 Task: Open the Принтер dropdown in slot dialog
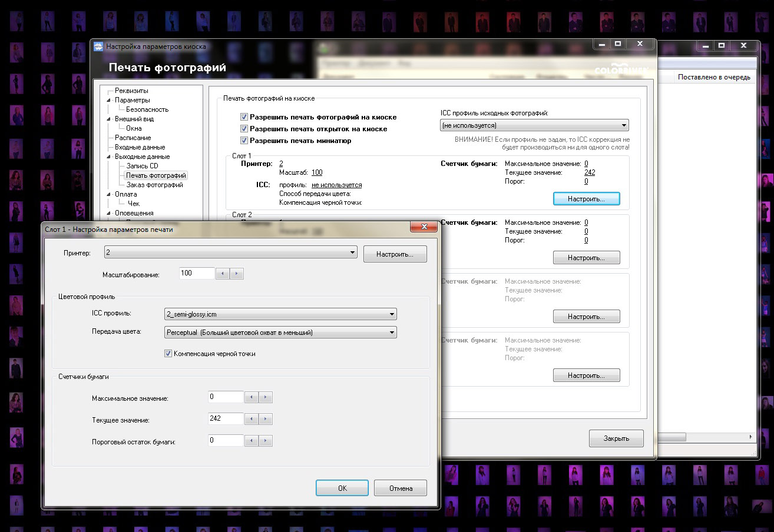pos(352,252)
